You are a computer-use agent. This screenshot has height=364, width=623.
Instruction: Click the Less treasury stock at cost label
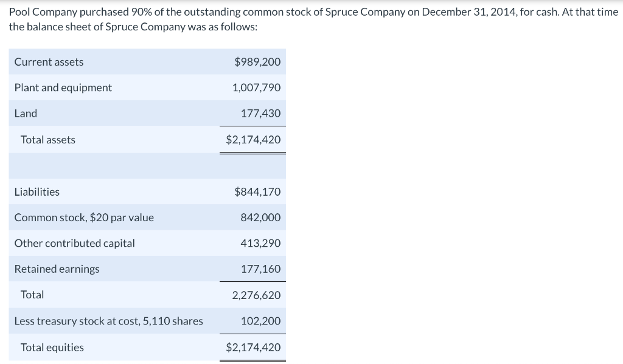pos(108,321)
